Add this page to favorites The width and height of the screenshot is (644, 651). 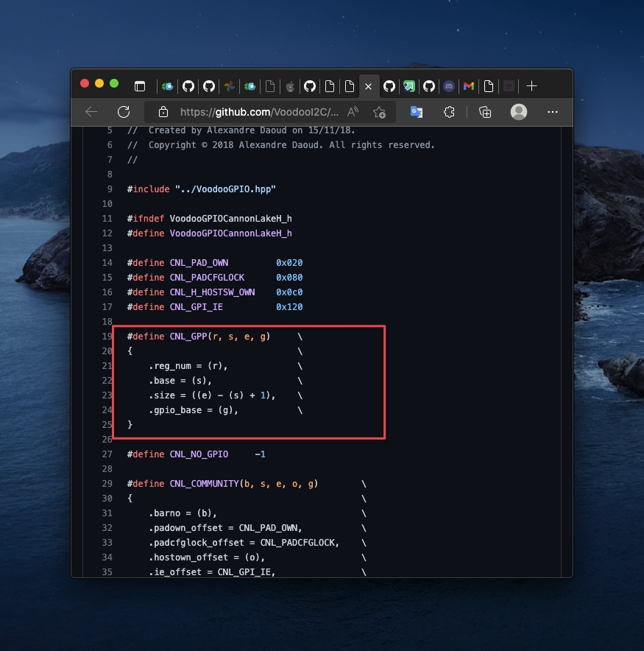(379, 112)
